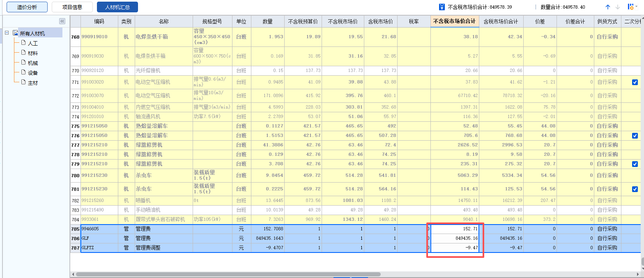Click the grey down arrow to move down
Image resolution: width=644 pixels, height=278 pixels.
(x=618, y=7)
